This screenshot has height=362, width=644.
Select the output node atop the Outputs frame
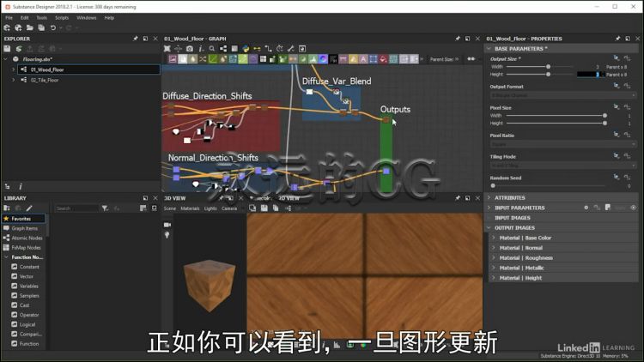(x=386, y=119)
